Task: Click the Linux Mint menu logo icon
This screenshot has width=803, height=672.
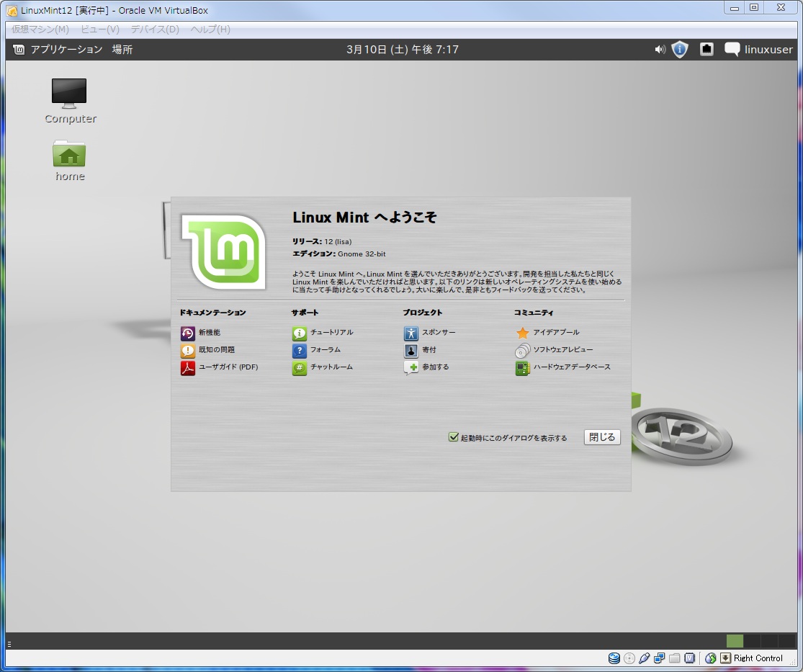Action: pos(19,50)
